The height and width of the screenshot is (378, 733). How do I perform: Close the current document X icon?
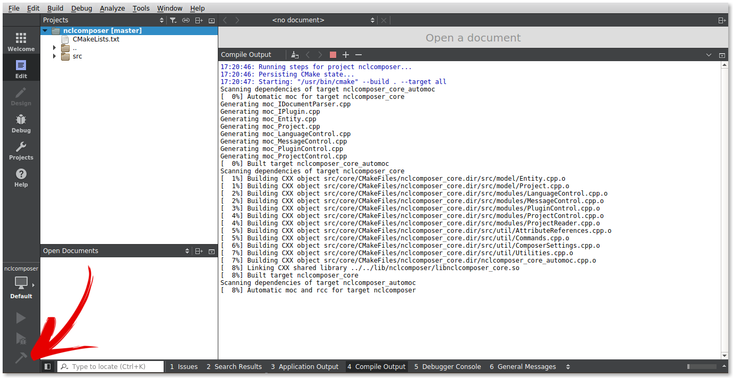click(384, 20)
